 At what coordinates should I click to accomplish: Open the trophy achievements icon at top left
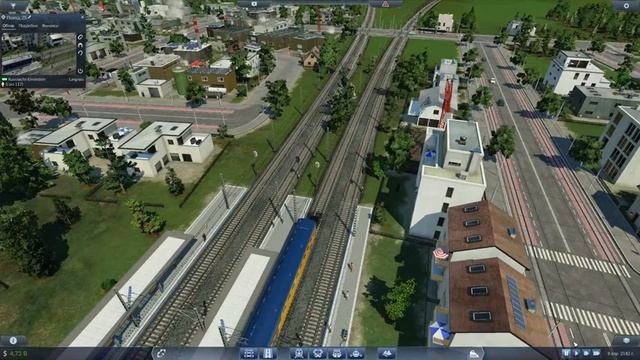click(13, 5)
